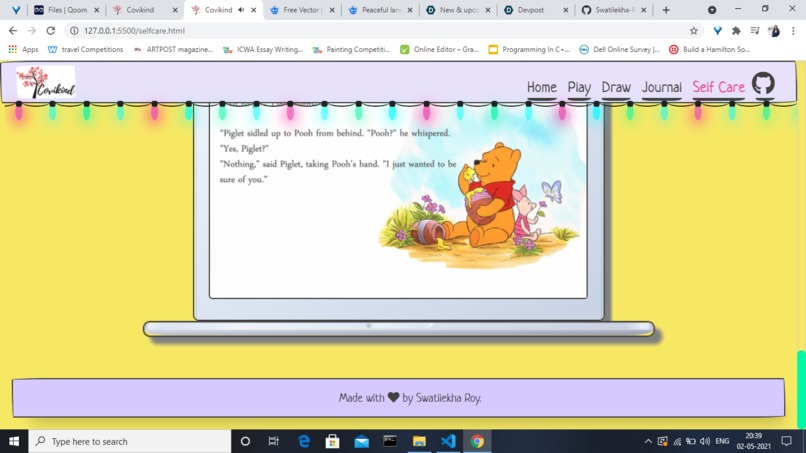Switch to the Swatilekha GitHub tab

[x=613, y=10]
